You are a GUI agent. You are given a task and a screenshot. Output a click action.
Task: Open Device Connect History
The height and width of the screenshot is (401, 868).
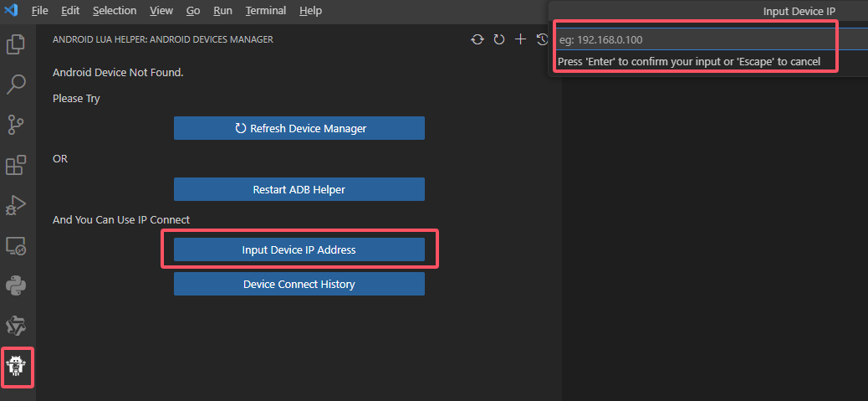click(299, 284)
